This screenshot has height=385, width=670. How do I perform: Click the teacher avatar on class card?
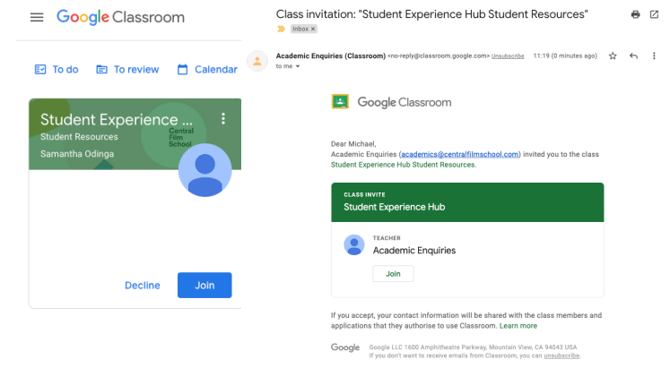(205, 170)
